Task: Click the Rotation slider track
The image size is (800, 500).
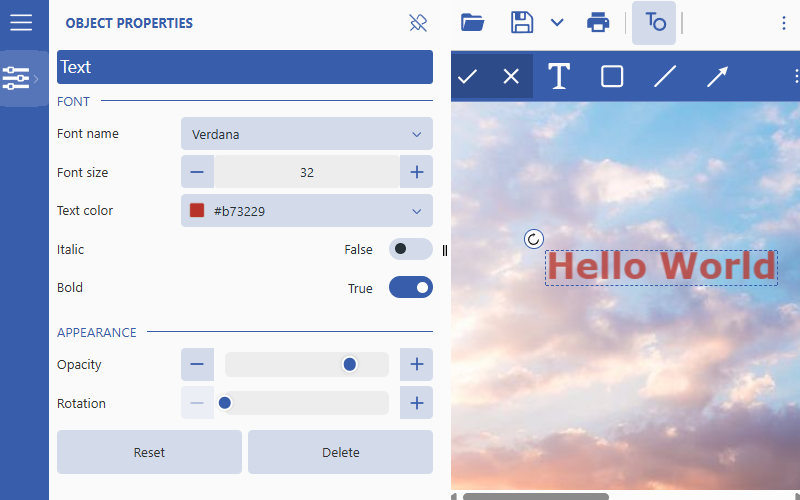Action: click(307, 403)
